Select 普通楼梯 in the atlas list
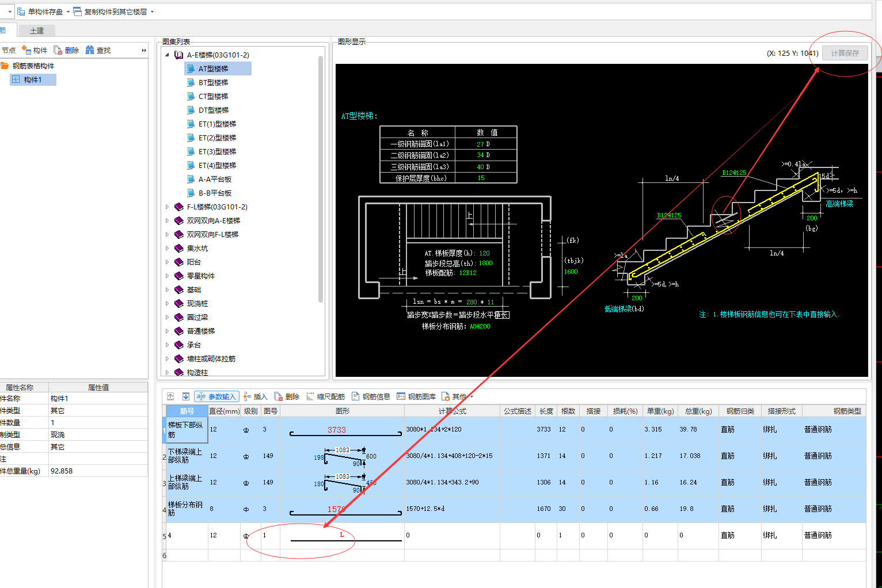The width and height of the screenshot is (882, 588). click(x=200, y=331)
